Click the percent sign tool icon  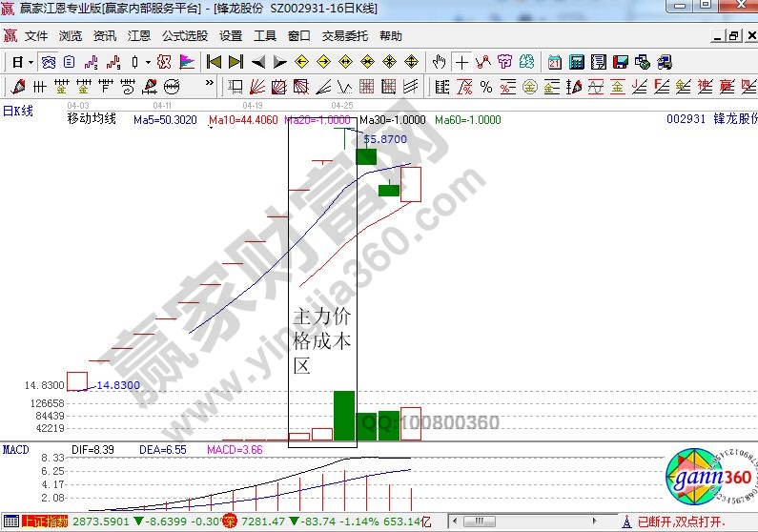tap(485, 87)
